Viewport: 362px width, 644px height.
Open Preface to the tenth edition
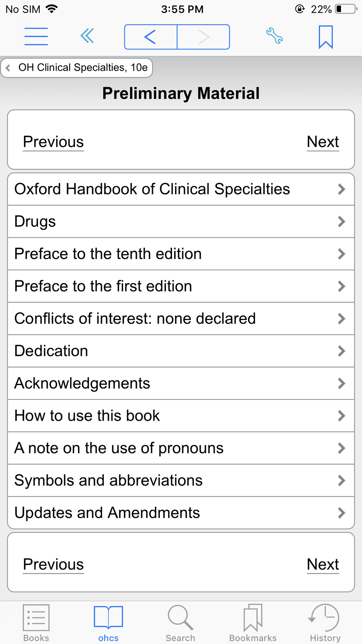click(x=181, y=254)
